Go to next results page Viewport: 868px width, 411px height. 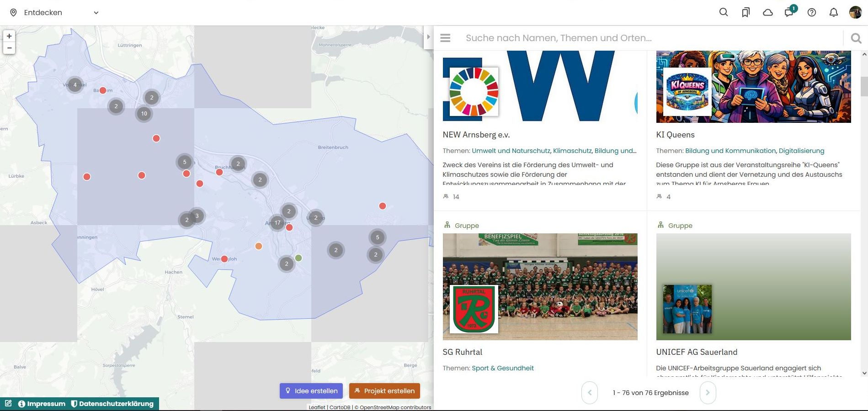708,393
